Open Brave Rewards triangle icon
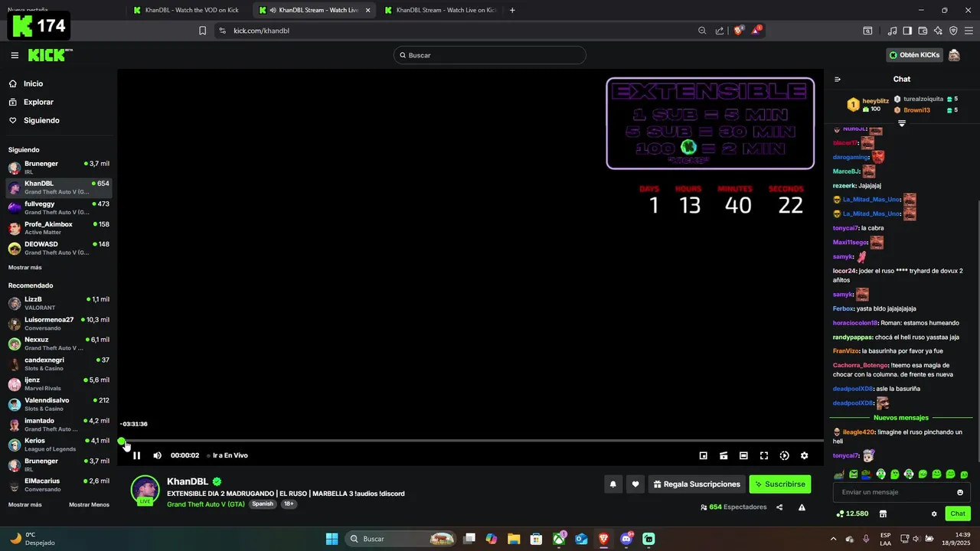The height and width of the screenshot is (551, 980). click(757, 31)
